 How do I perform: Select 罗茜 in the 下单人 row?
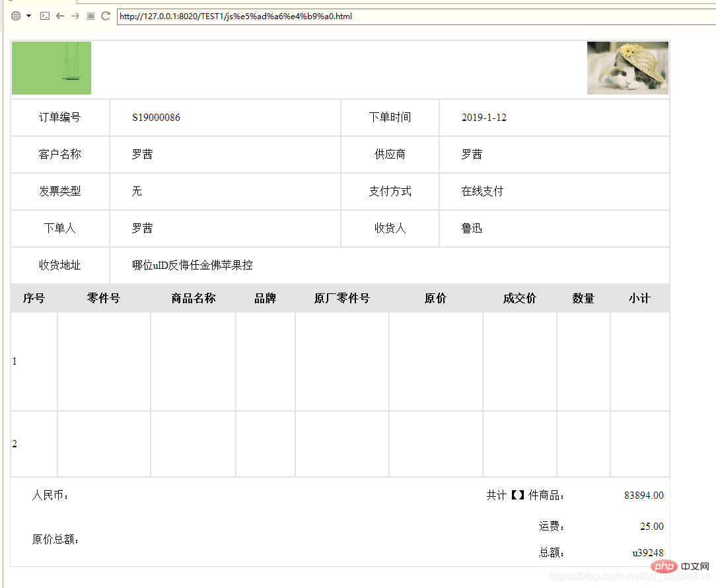tap(143, 228)
